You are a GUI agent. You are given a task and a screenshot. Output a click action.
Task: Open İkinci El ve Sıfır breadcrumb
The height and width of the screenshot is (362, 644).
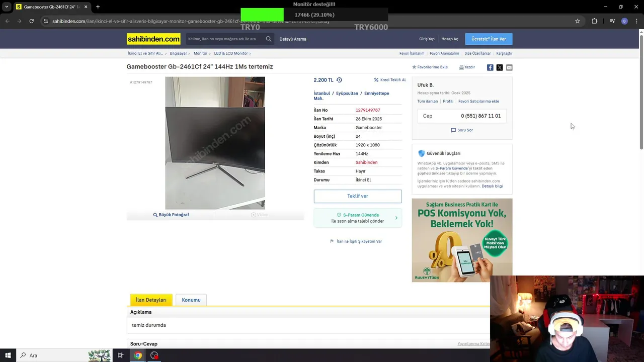pos(145,53)
